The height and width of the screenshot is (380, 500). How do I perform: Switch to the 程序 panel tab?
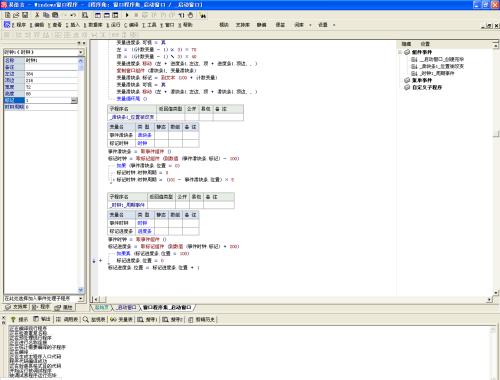(41, 307)
